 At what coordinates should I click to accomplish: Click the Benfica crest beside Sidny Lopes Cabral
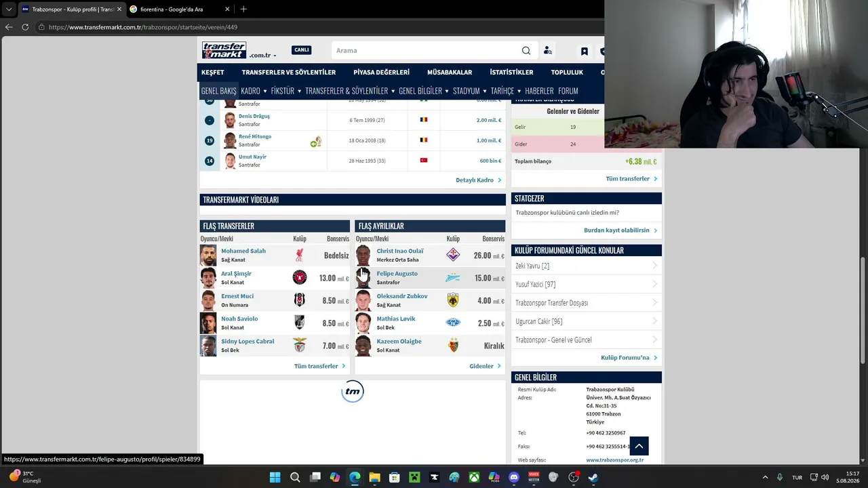(299, 346)
